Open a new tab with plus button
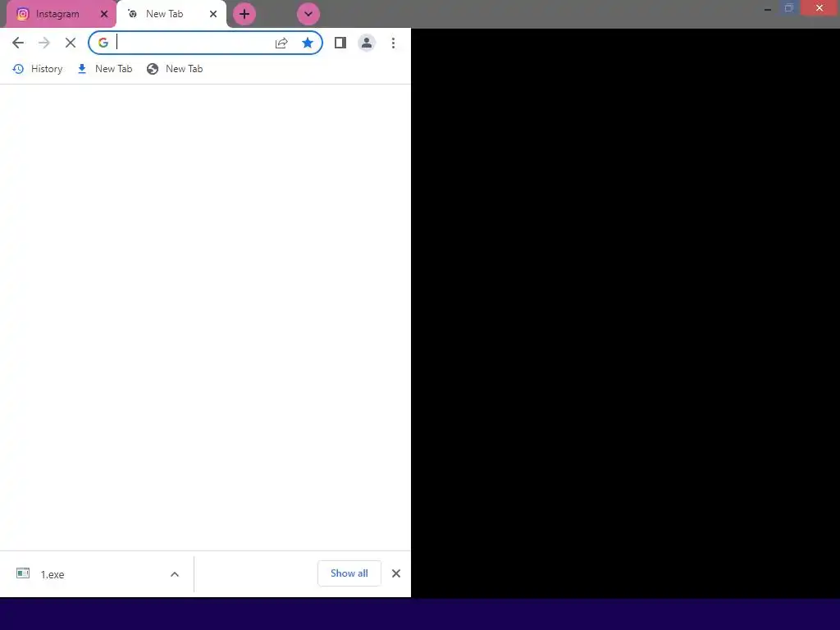This screenshot has height=630, width=840. click(244, 14)
